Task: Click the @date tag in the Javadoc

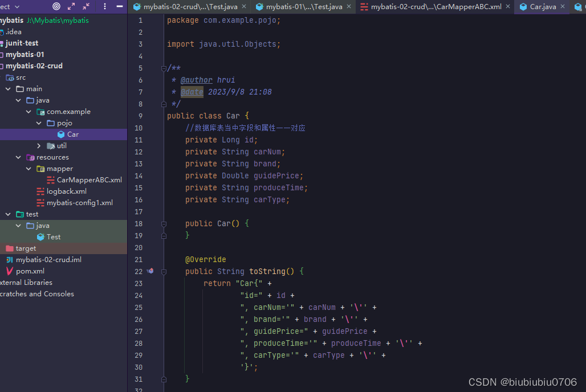Action: tap(192, 92)
